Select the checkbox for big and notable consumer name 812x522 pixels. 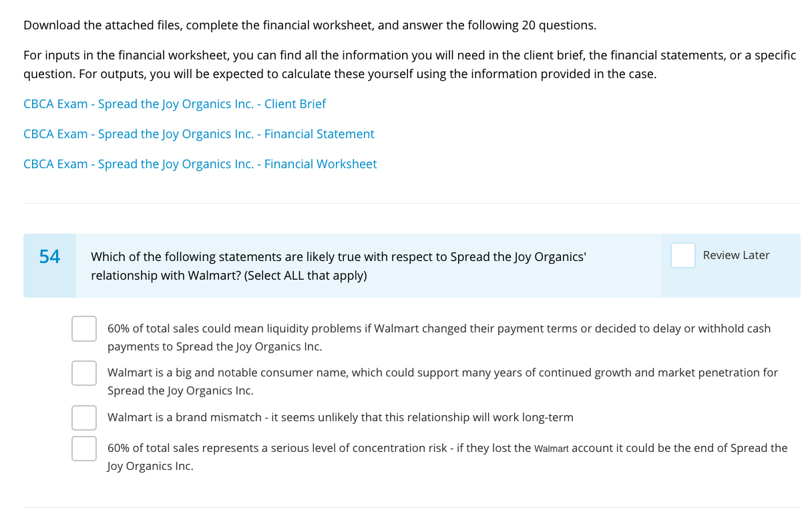[x=84, y=373]
